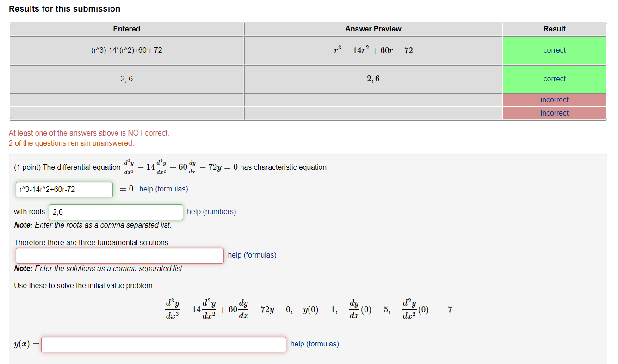Click the y(x) initial value problem answer box
618x364 pixels.
tap(163, 344)
